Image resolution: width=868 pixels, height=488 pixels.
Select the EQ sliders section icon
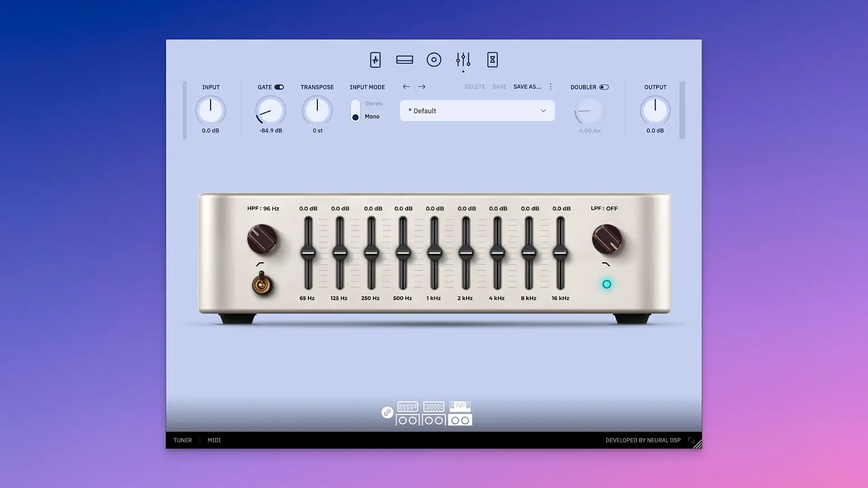[463, 59]
